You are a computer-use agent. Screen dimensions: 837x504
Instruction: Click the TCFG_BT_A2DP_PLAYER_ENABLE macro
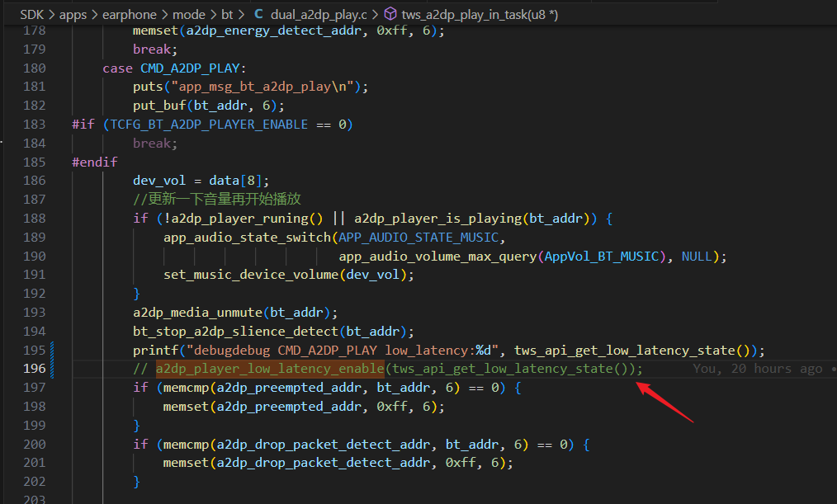click(209, 125)
